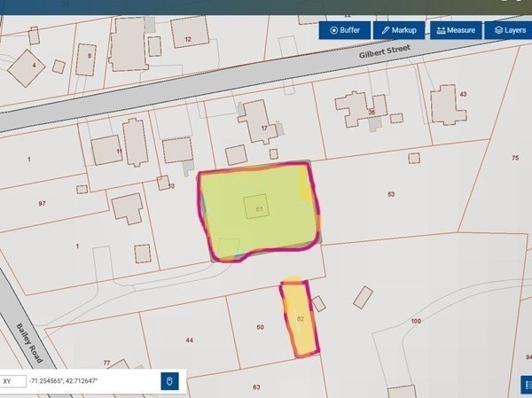Select the Measure tool

(456, 30)
